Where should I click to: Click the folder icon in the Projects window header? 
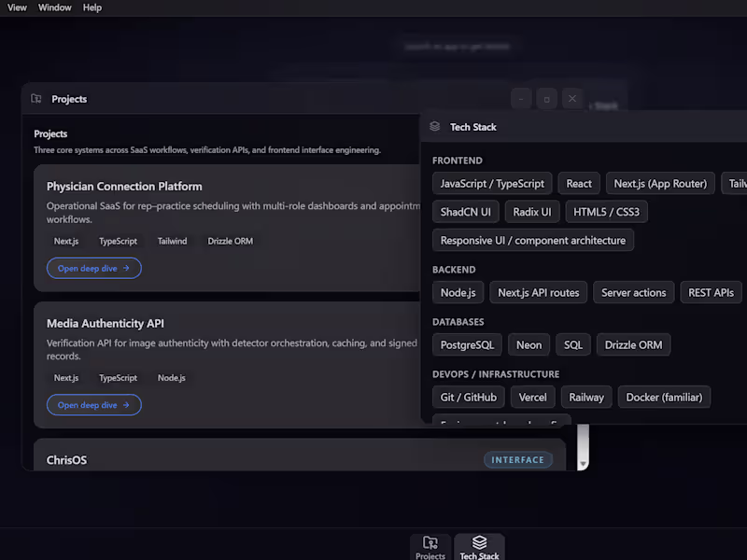point(35,99)
